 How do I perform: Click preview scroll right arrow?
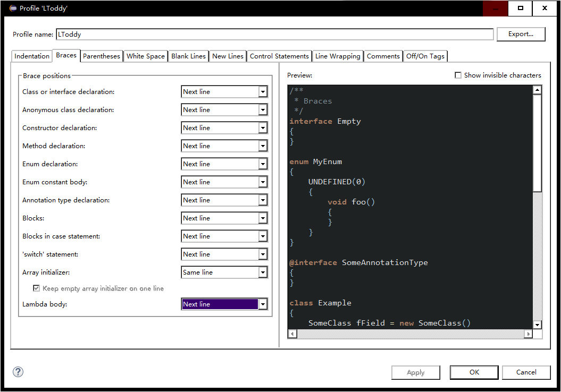tap(528, 334)
